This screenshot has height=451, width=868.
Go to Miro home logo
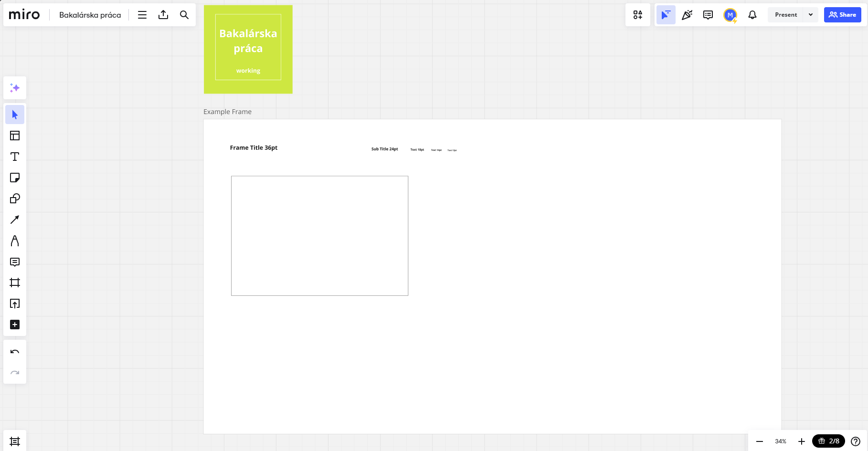coord(24,15)
